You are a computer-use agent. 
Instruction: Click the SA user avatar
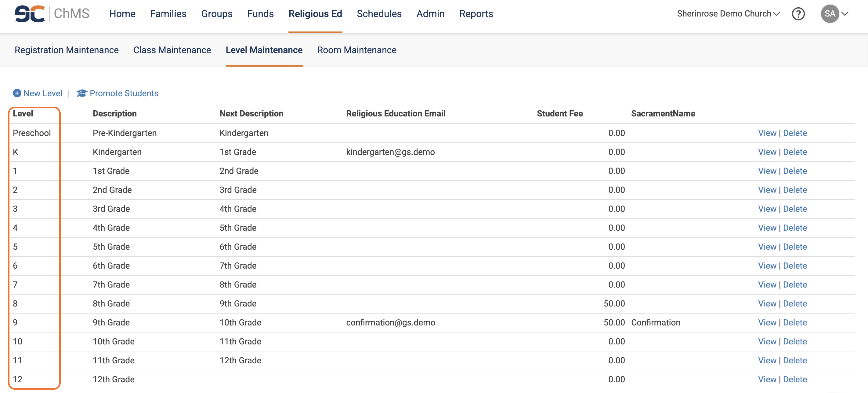tap(829, 14)
